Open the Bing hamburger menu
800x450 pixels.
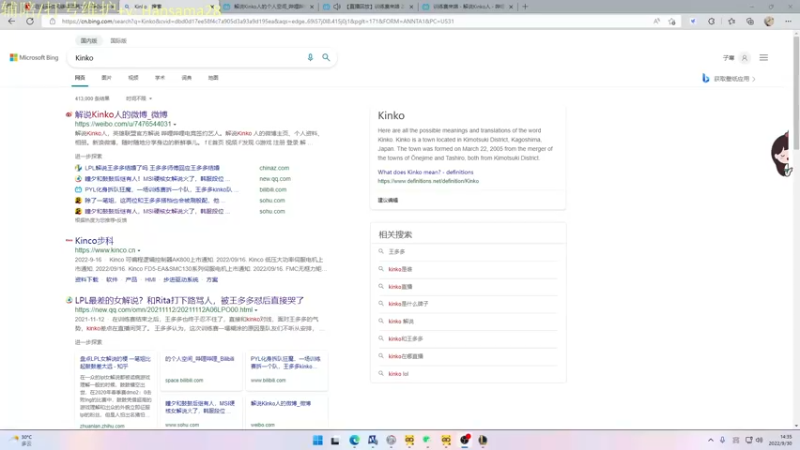(x=764, y=58)
